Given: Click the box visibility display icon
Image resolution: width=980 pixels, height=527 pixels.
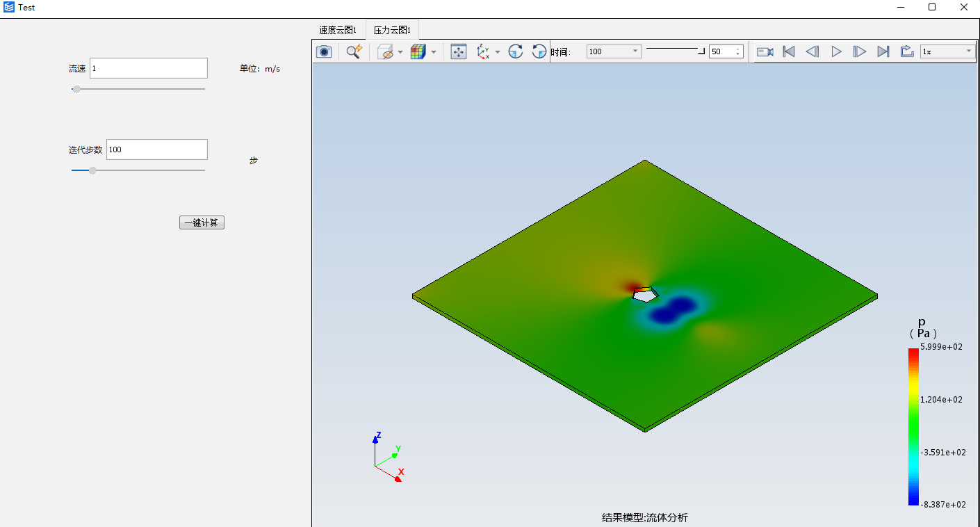Looking at the screenshot, I should pos(385,51).
